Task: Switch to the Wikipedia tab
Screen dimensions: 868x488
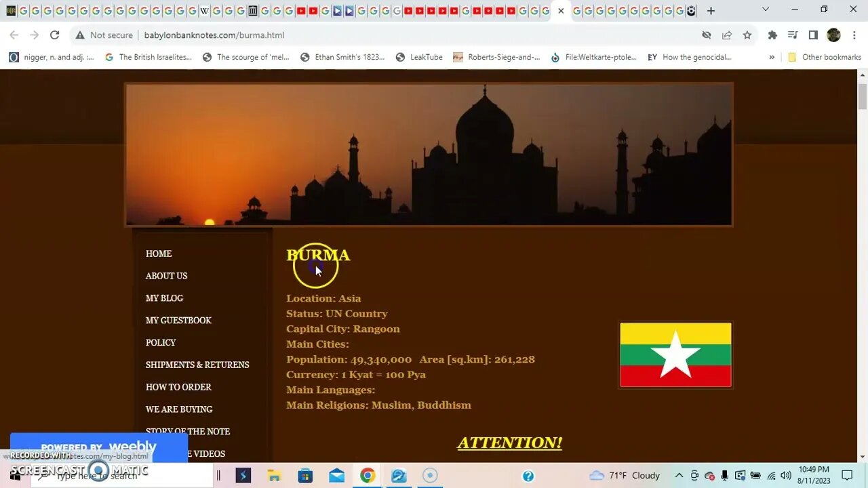Action: 204,11
